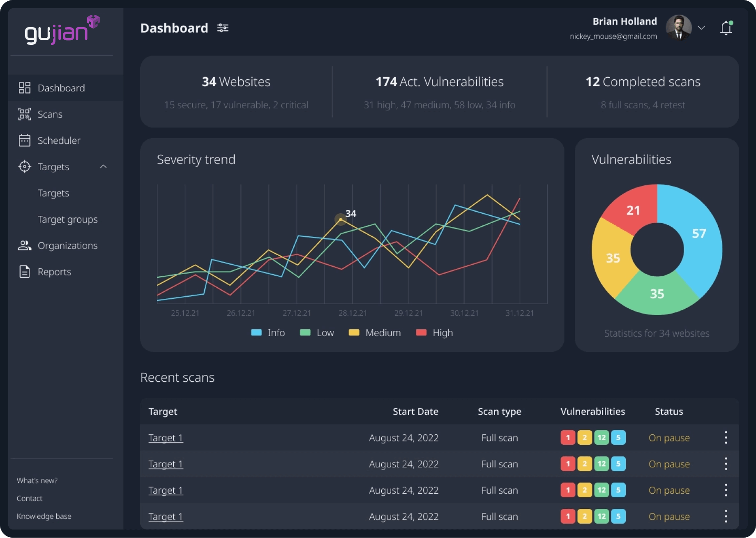Open the first Target 1 link in Recent scans
This screenshot has width=756, height=538.
point(165,438)
